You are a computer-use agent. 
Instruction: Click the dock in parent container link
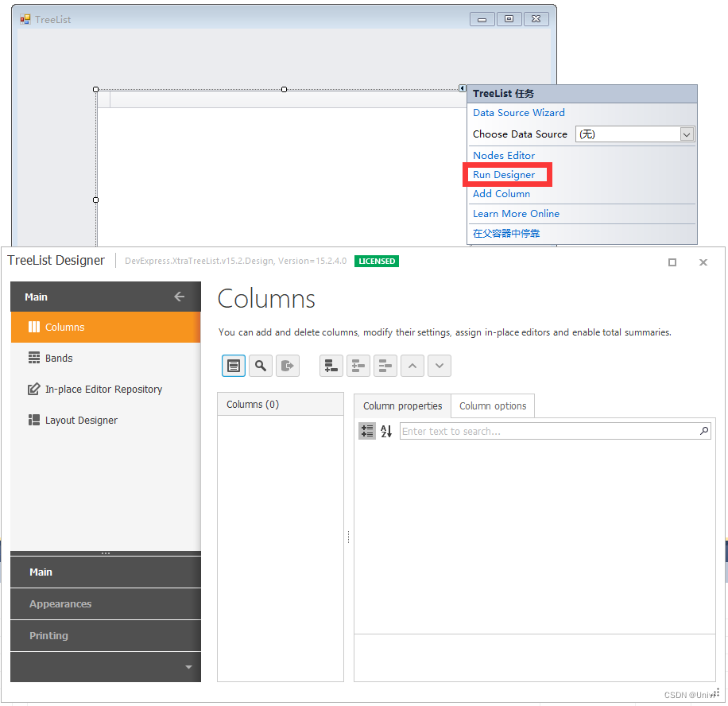pyautogui.click(x=506, y=233)
